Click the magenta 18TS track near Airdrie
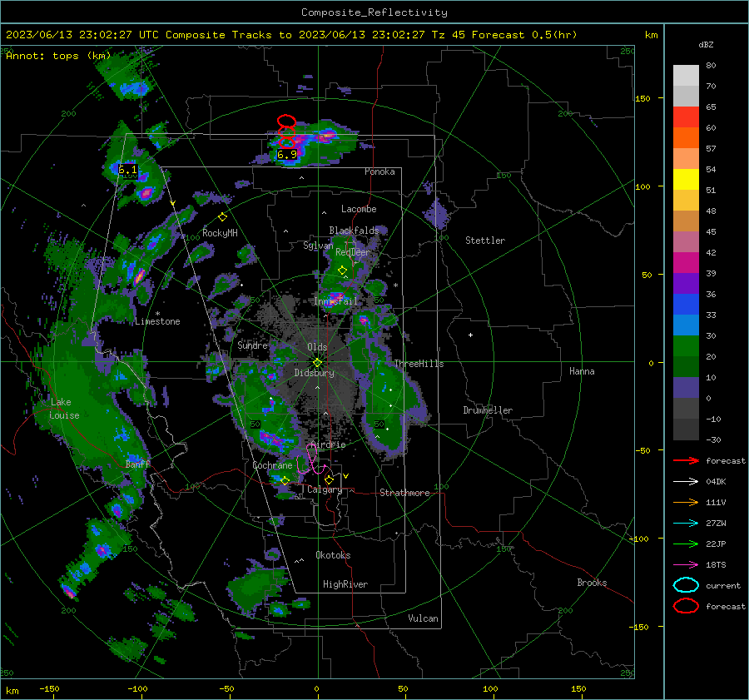Image resolution: width=749 pixels, height=700 pixels. pyautogui.click(x=311, y=459)
